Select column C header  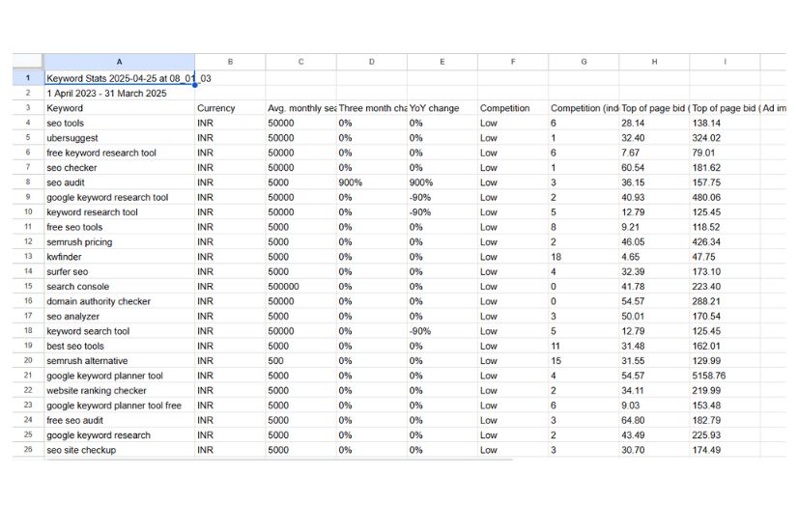(300, 62)
